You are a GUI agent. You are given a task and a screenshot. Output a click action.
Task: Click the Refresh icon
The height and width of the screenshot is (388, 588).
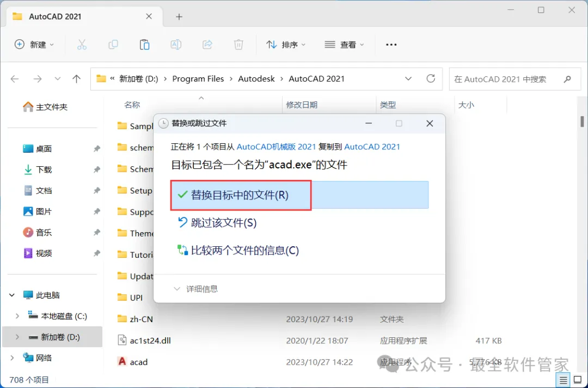pyautogui.click(x=431, y=78)
